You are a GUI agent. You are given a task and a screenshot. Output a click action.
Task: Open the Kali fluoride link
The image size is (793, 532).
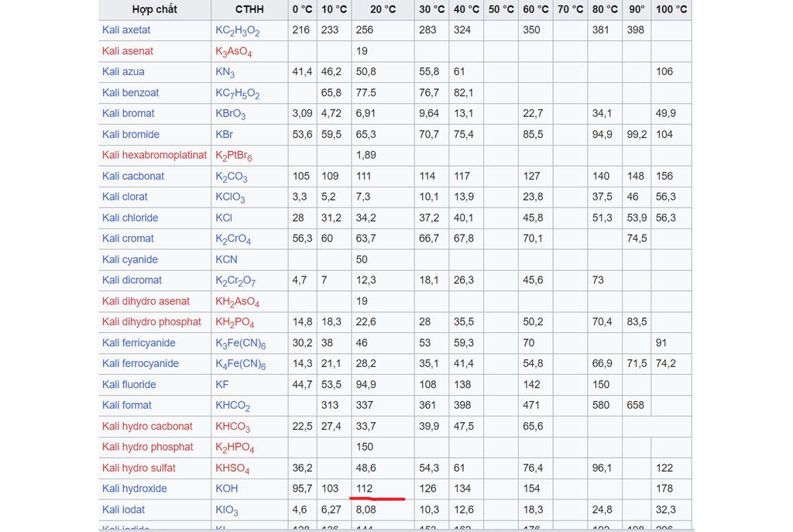[x=129, y=385]
